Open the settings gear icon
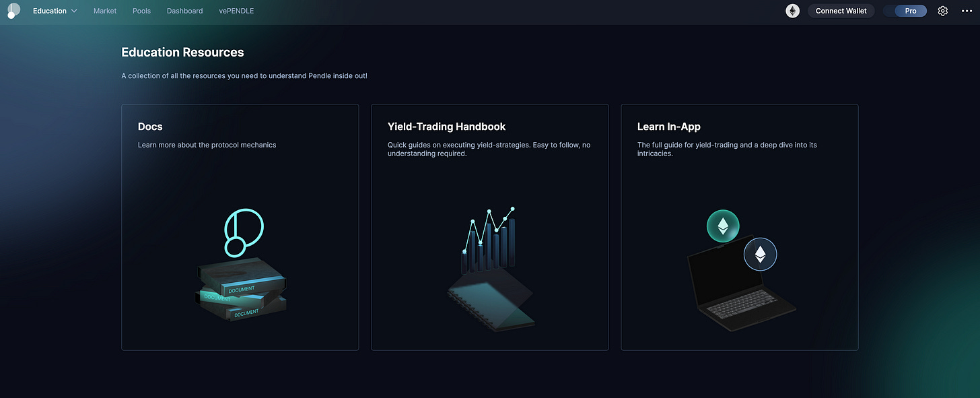The width and height of the screenshot is (980, 398). [x=943, y=11]
